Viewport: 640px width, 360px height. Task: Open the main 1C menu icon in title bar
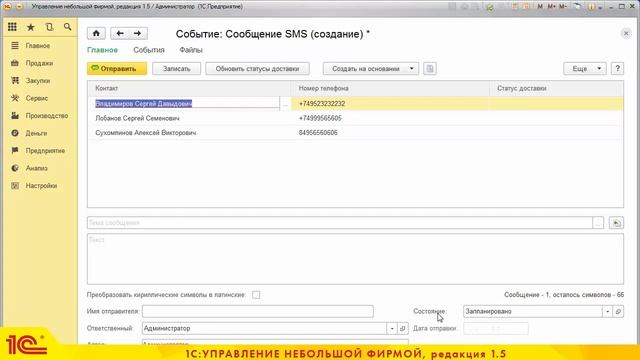pyautogui.click(x=7, y=7)
